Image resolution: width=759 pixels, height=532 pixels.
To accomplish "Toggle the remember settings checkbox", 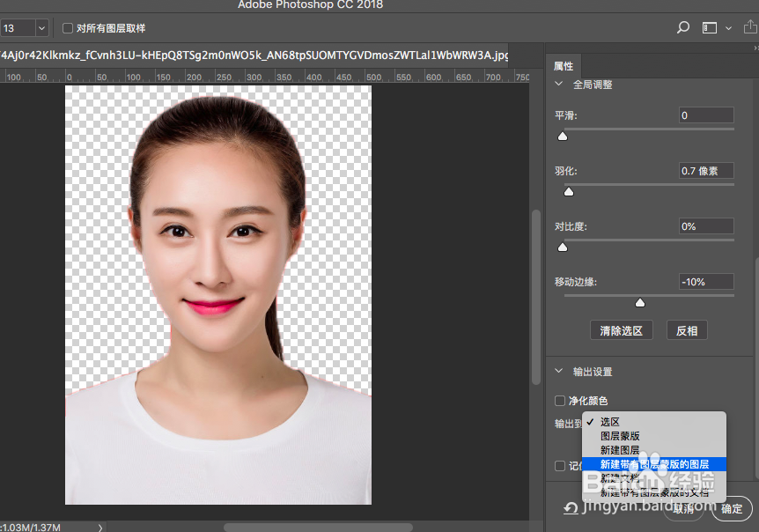I will point(560,466).
